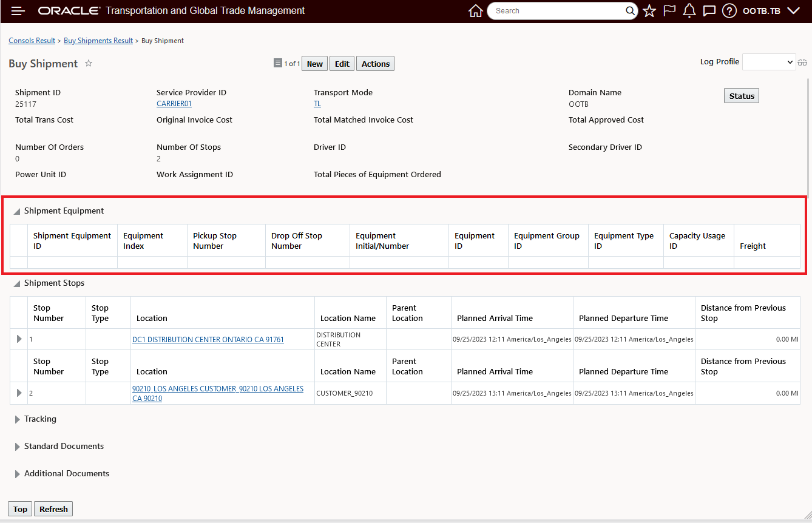The image size is (812, 523).
Task: Click the Capacity Usage ID column header
Action: [x=699, y=241]
